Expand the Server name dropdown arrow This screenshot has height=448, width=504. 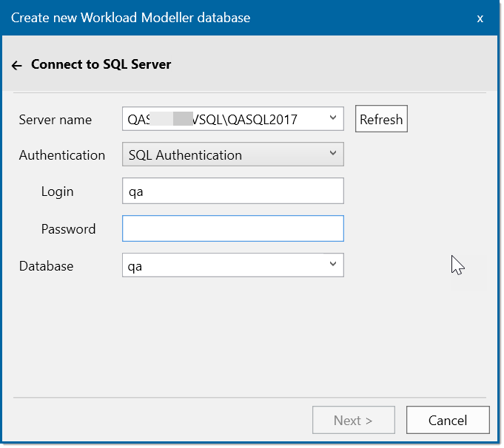(332, 118)
